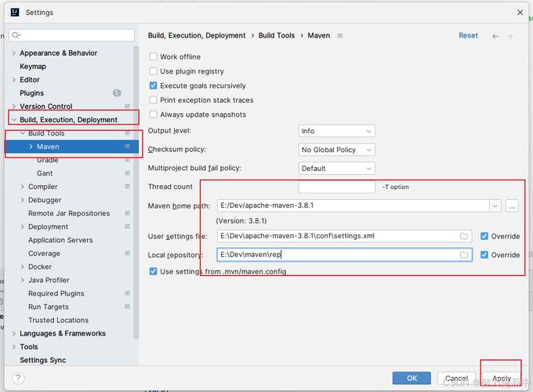Viewport: 533px width, 392px height.
Task: Click the IntelliJ logo in title bar
Action: click(x=15, y=13)
